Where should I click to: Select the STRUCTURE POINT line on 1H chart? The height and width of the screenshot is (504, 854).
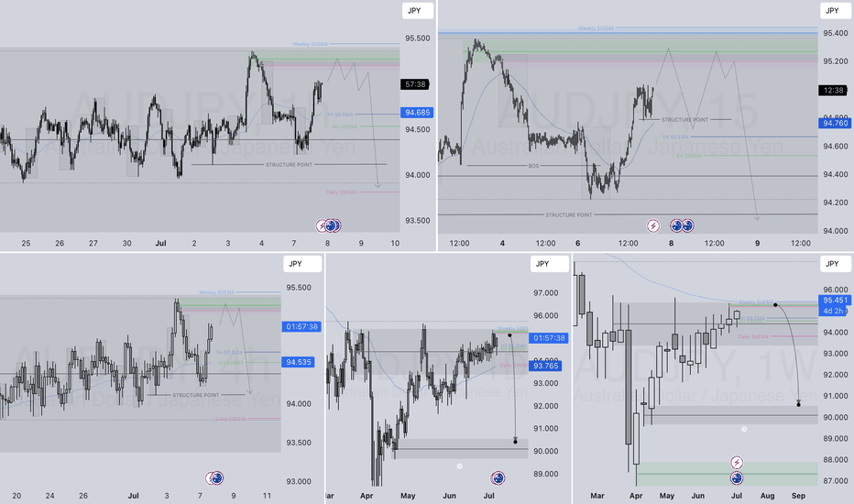tap(289, 165)
